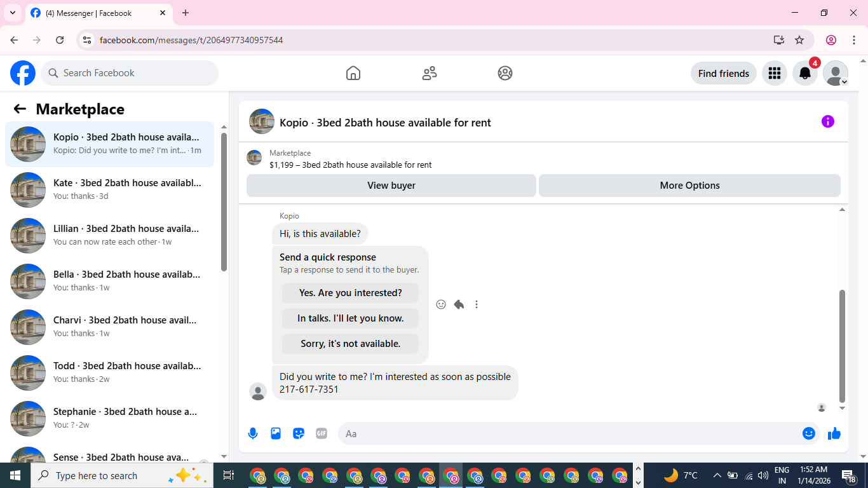Click the conversation list scrollbar
868x488 pixels.
[x=224, y=202]
